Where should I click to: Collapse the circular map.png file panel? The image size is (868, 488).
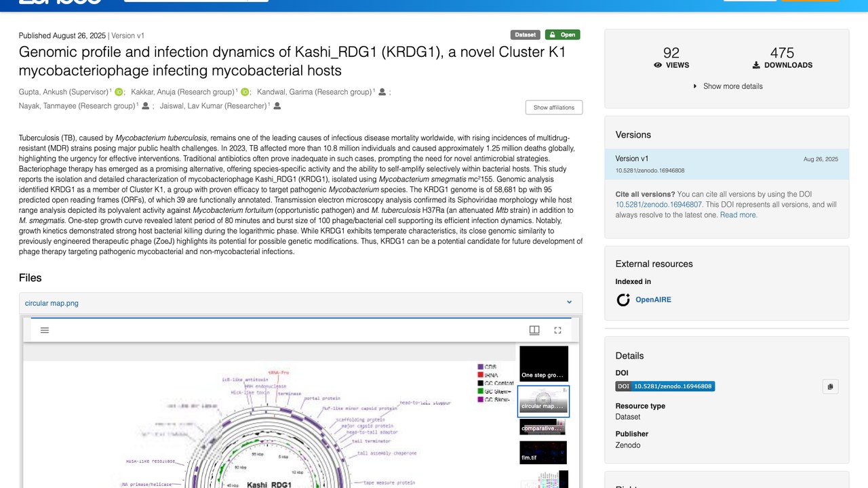[569, 302]
